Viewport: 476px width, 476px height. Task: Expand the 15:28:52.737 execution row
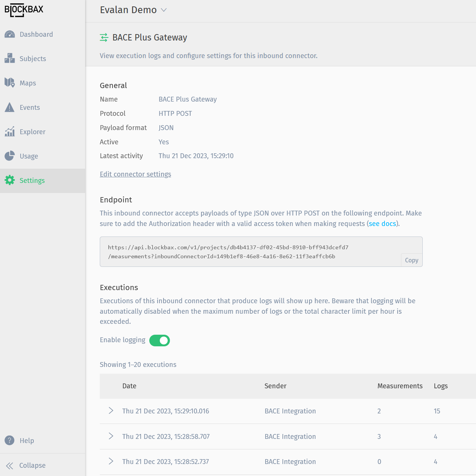click(111, 461)
